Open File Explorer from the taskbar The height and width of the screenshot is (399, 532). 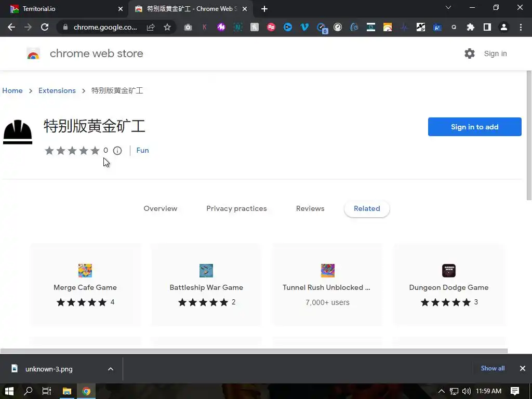point(67,391)
